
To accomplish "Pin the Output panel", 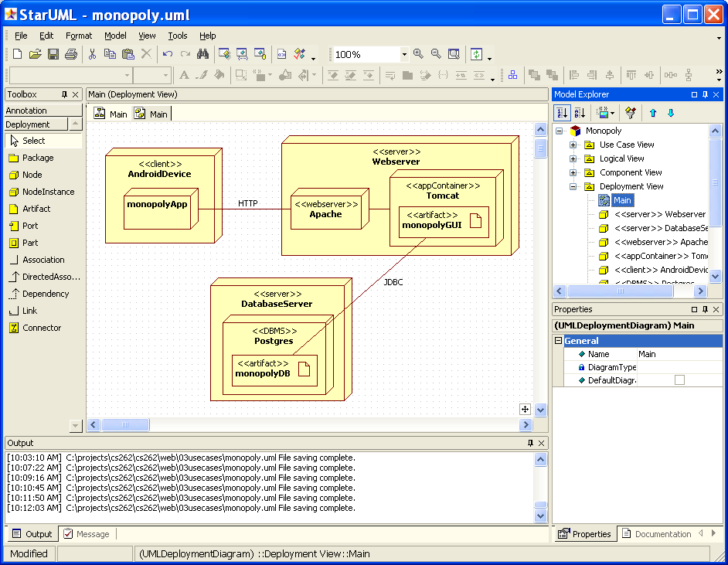I will [530, 443].
